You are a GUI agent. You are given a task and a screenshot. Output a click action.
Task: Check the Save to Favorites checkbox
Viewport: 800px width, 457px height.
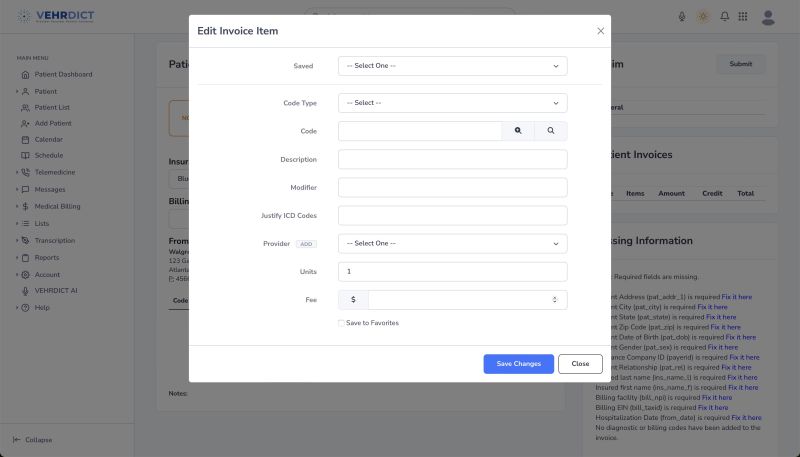tap(341, 323)
